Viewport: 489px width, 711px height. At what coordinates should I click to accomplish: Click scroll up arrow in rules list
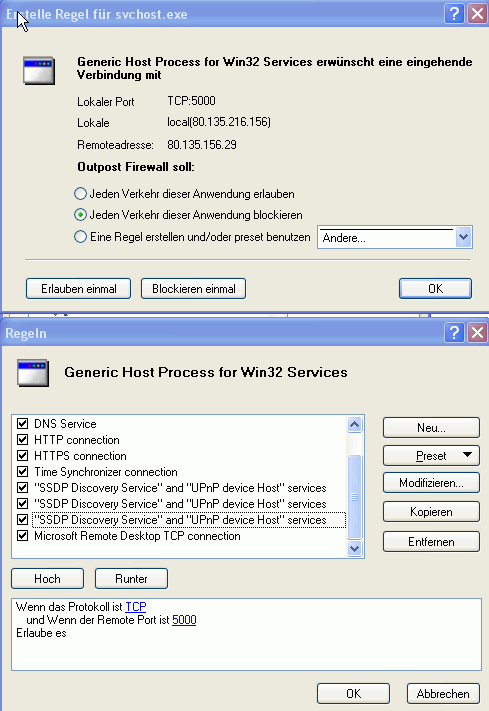coord(354,424)
